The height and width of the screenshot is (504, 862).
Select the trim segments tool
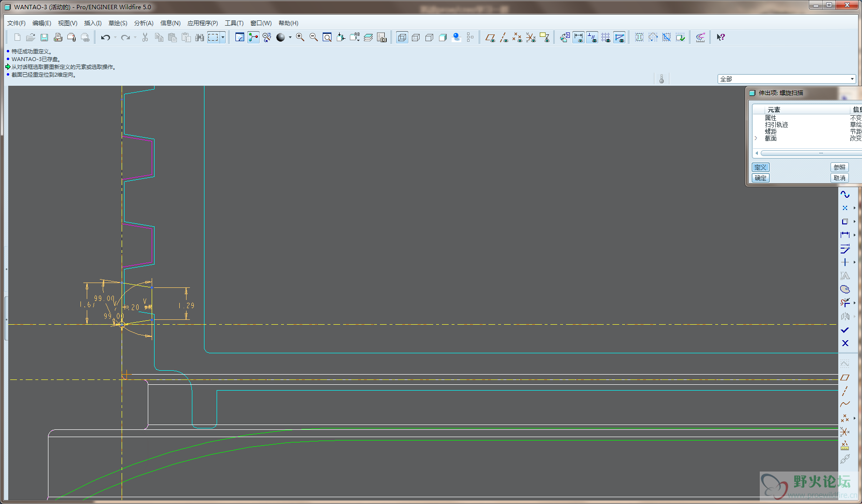[845, 303]
